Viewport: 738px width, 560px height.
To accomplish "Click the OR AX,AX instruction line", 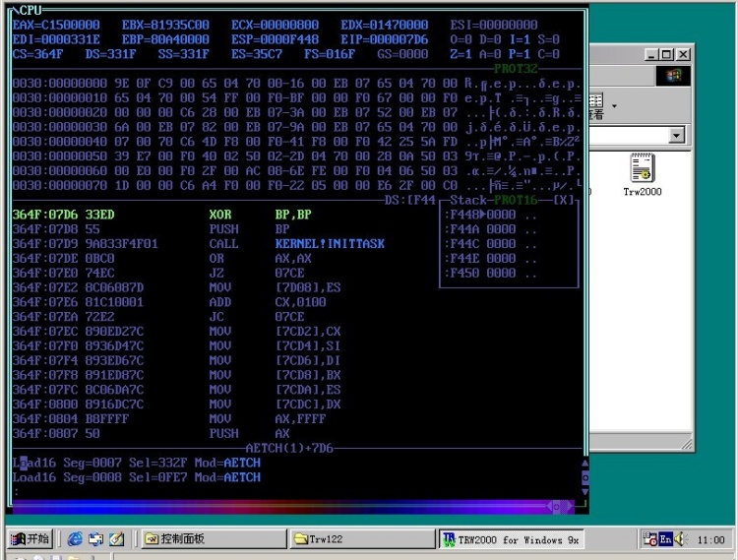I will 162,259.
